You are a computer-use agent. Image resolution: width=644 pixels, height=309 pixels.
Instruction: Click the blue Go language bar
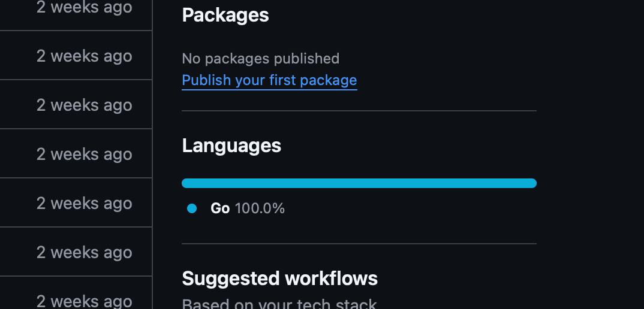(x=359, y=183)
